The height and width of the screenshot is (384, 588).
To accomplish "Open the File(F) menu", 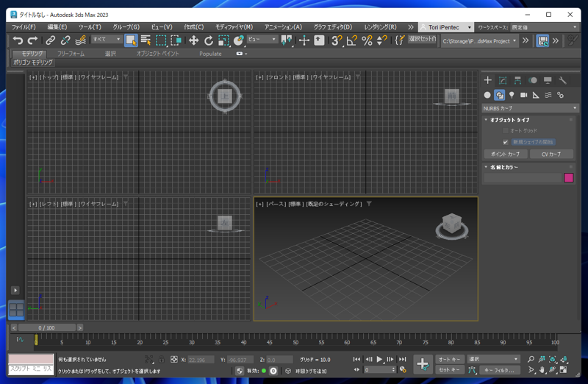I will [x=24, y=27].
